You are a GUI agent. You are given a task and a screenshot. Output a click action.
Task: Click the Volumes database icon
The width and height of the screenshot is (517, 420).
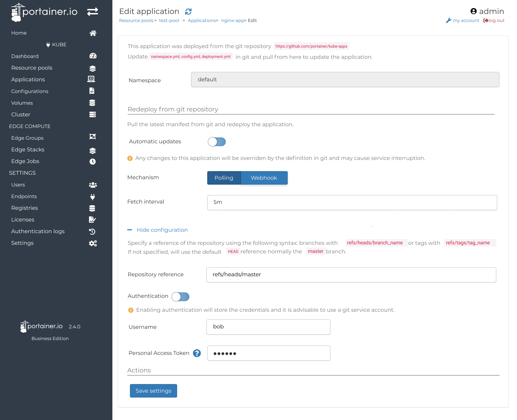[x=92, y=103]
